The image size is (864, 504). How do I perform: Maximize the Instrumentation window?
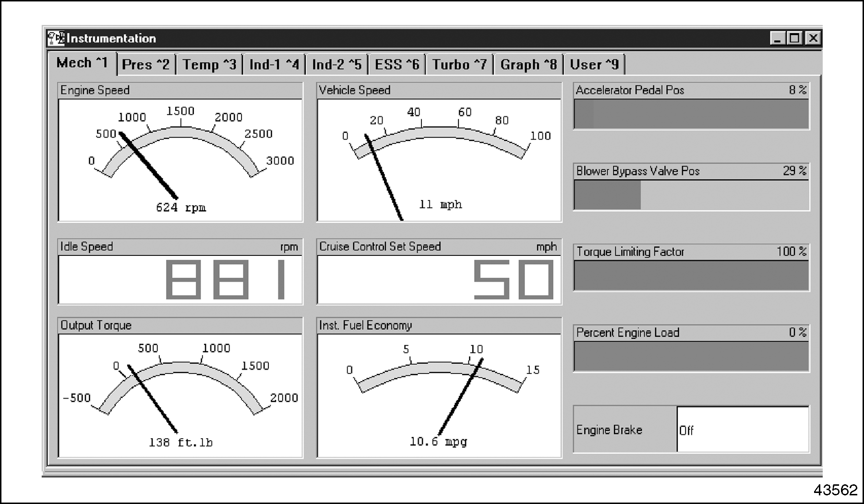[x=795, y=38]
